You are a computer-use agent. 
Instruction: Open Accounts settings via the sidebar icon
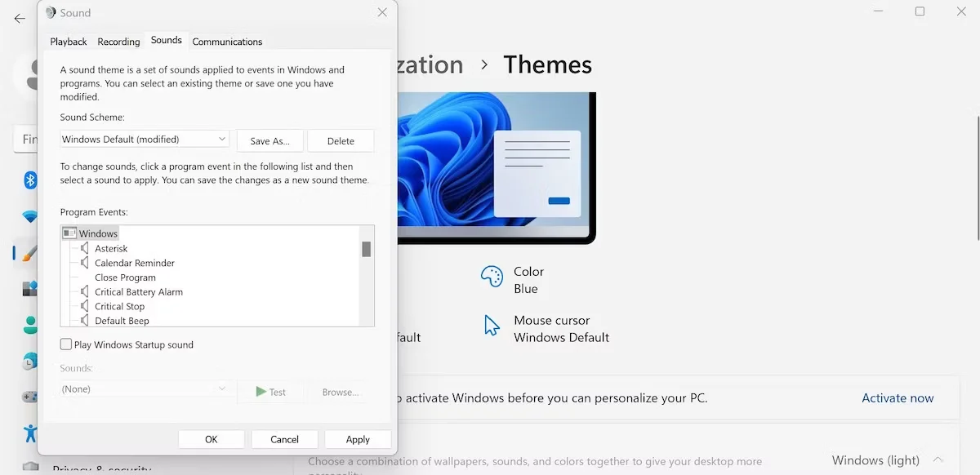pos(29,324)
